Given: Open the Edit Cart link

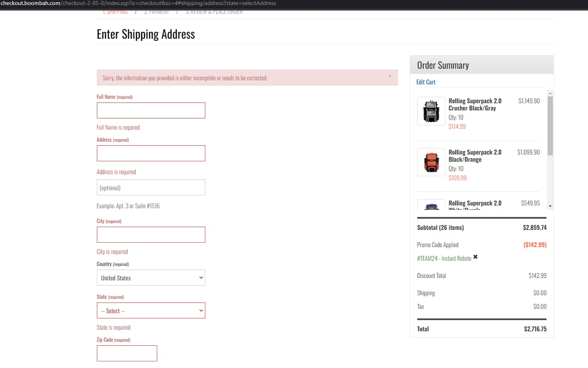Looking at the screenshot, I should pos(426,82).
